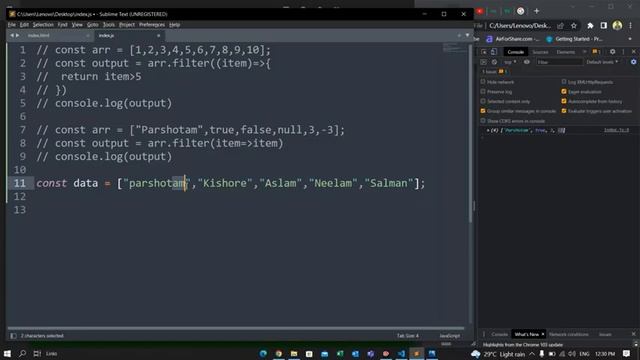Click the editor vertical scrollbar
The height and width of the screenshot is (360, 640).
click(x=470, y=133)
